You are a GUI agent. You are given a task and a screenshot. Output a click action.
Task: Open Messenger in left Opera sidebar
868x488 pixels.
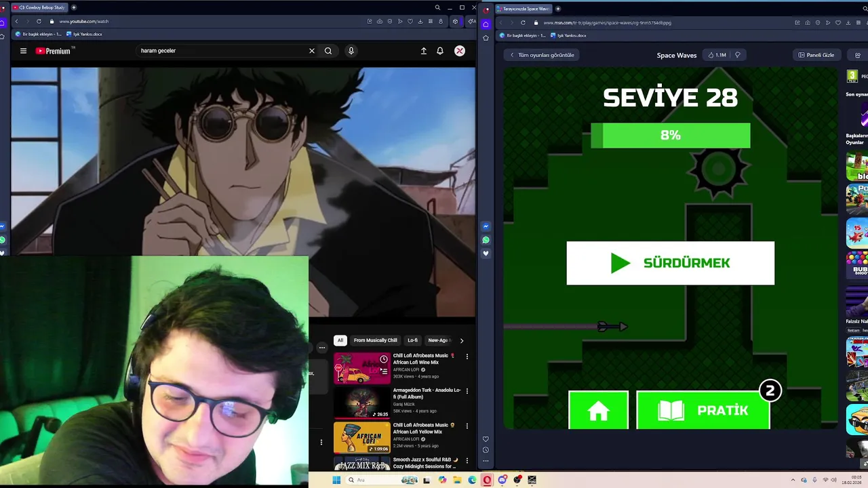point(3,226)
